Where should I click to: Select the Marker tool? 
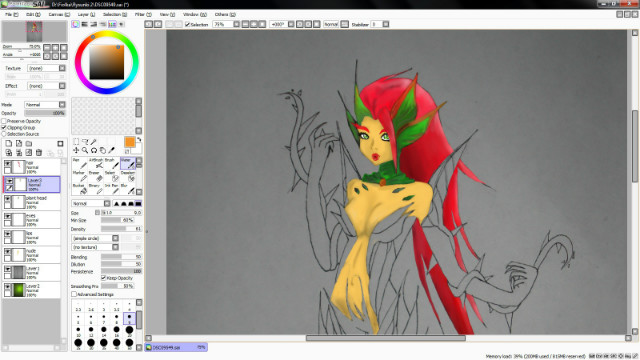coord(80,176)
